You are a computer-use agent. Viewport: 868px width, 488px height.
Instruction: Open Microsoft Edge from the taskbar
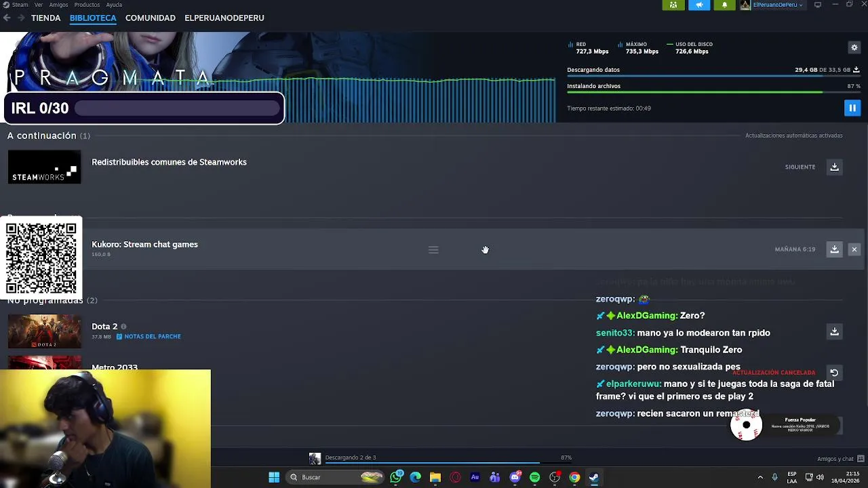(x=416, y=477)
